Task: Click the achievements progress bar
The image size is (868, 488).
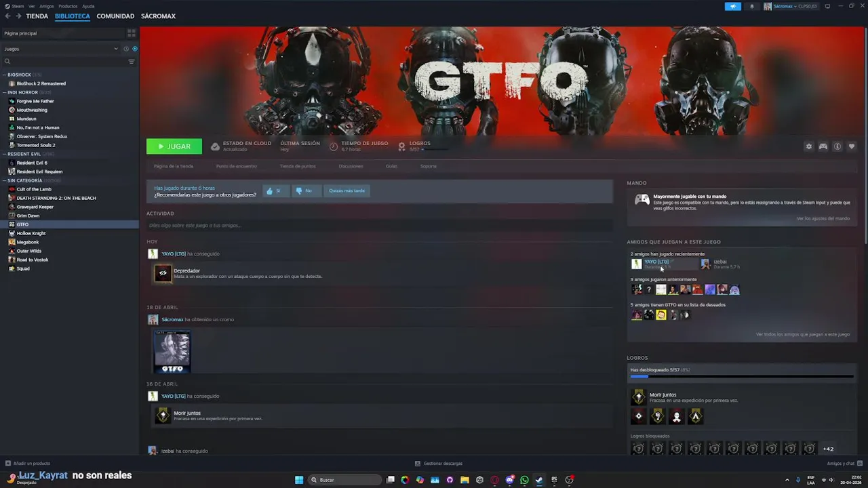Action: (x=742, y=376)
